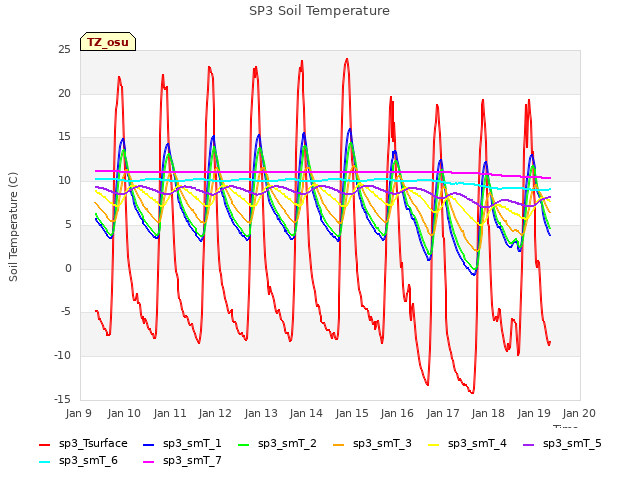
Task: Click the Jan 19 x-axis tick label
Action: point(534,413)
